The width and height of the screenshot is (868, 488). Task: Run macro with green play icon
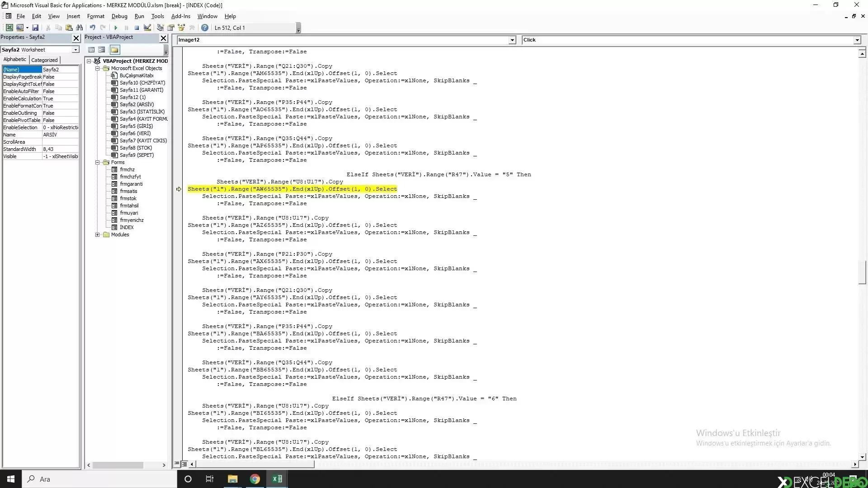pos(116,28)
